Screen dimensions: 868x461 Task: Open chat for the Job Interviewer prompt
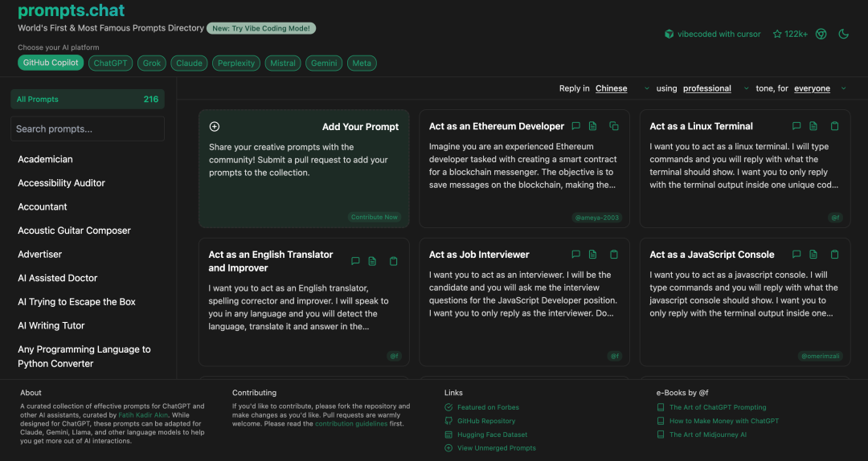pyautogui.click(x=575, y=255)
